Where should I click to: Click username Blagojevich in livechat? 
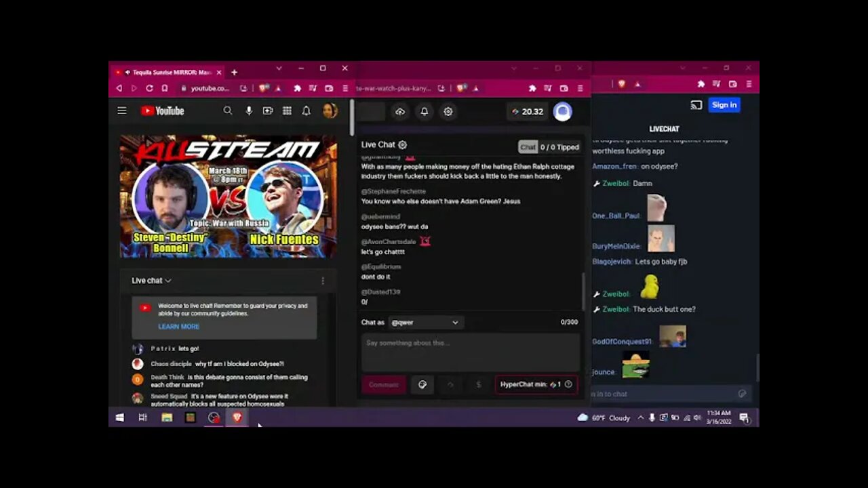tap(612, 262)
